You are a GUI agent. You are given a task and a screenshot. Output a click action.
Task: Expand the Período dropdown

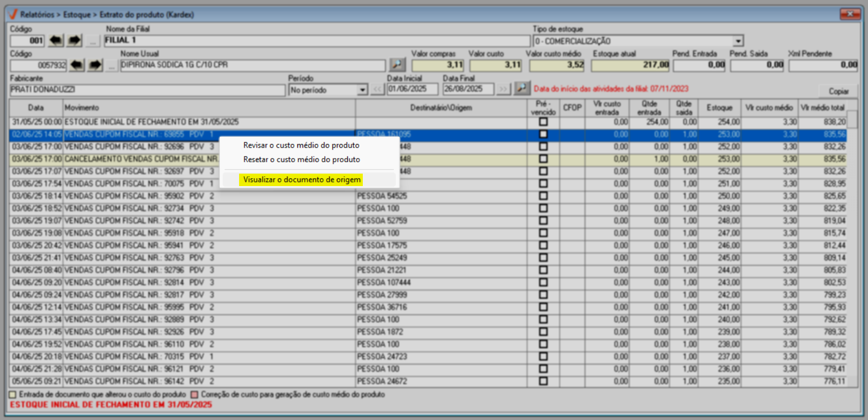[362, 90]
